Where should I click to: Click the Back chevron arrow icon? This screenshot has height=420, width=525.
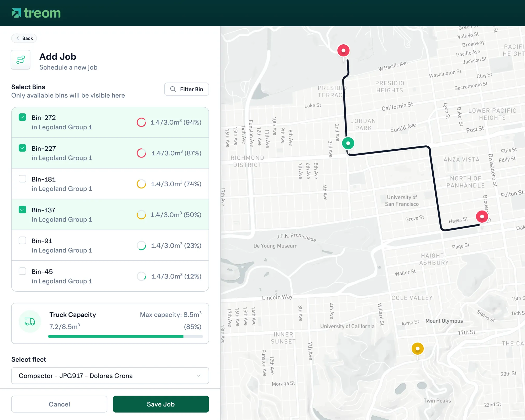pos(18,38)
